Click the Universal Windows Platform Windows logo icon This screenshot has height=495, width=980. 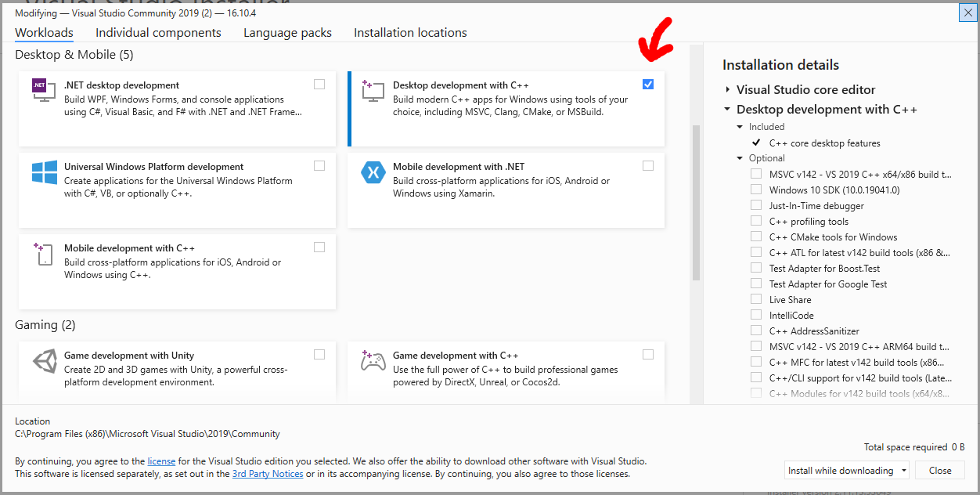[44, 172]
